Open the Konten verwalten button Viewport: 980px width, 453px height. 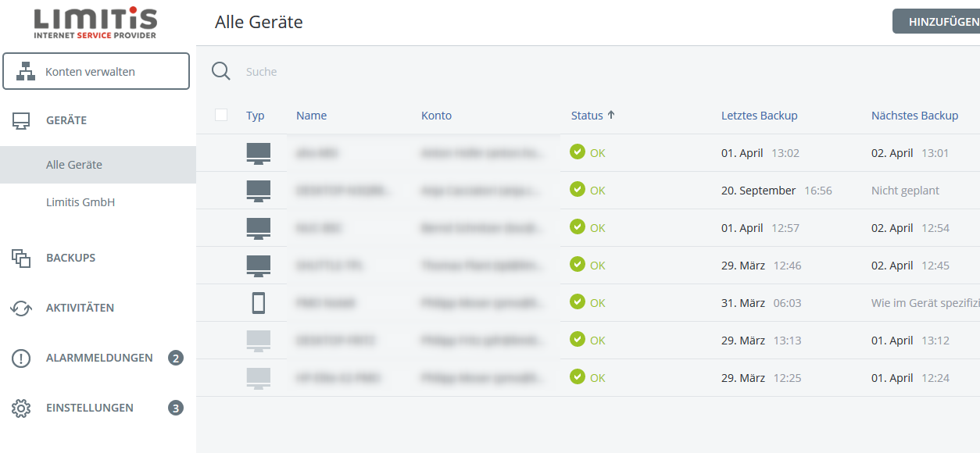tap(96, 72)
